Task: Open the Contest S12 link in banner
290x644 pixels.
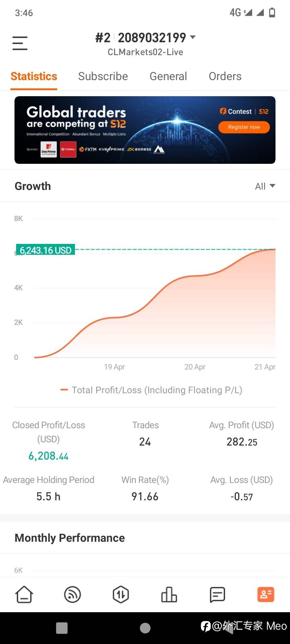Action: click(x=244, y=111)
